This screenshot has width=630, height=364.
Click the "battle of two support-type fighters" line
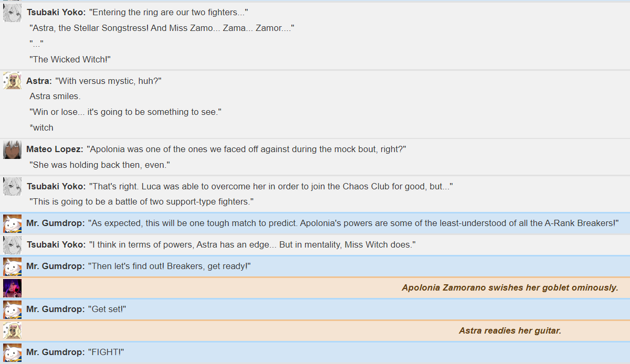[142, 201]
